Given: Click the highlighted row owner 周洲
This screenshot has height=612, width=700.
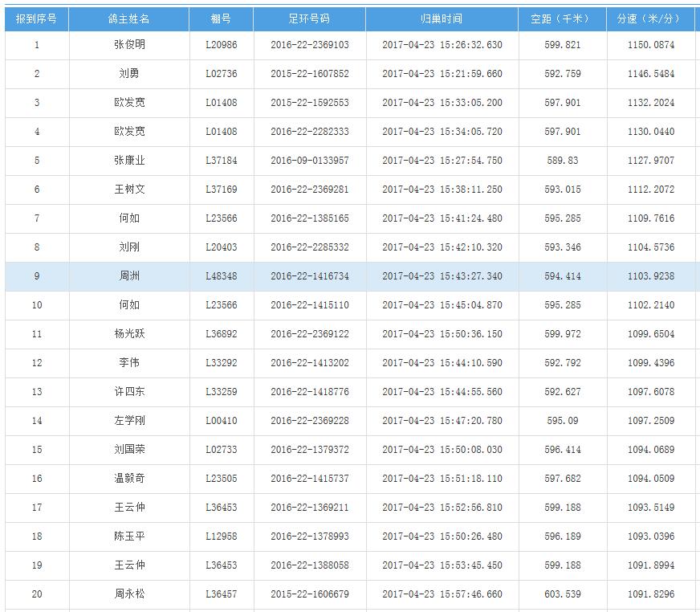Looking at the screenshot, I should (128, 276).
